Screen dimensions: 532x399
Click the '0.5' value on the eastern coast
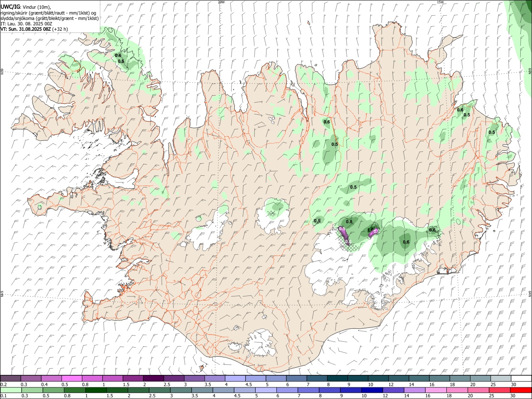[x=492, y=132]
